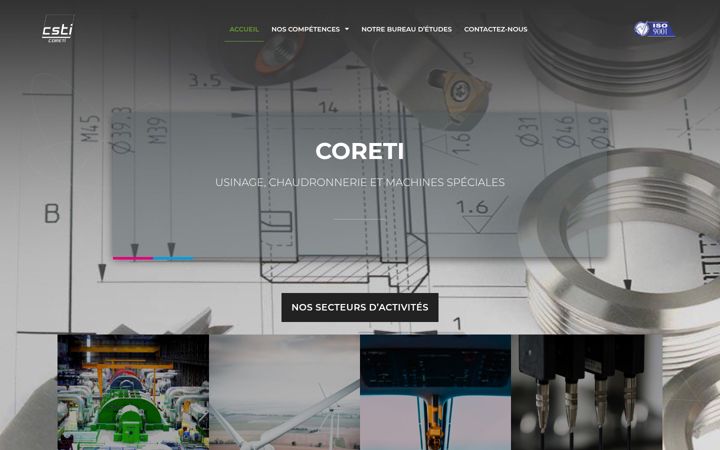The width and height of the screenshot is (720, 450).
Task: Open the ISO 9001 certification badge
Action: click(654, 29)
